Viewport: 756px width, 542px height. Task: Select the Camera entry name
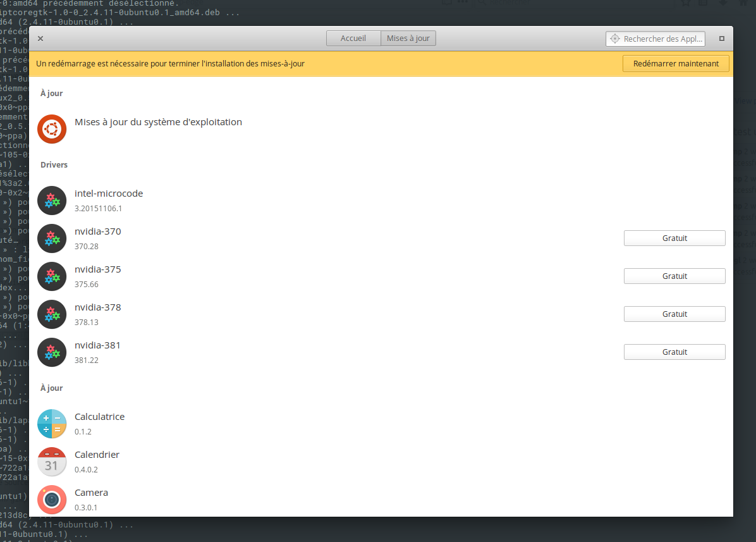pyautogui.click(x=91, y=493)
